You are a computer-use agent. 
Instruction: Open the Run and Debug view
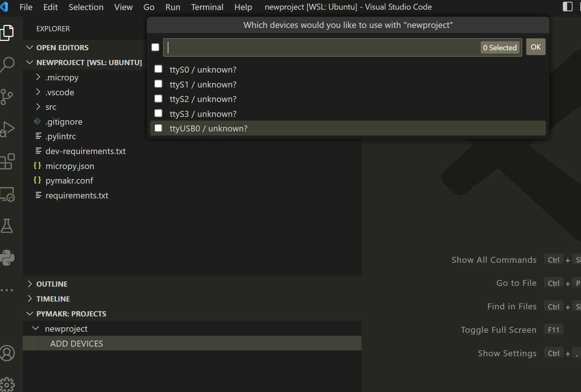tap(7, 129)
